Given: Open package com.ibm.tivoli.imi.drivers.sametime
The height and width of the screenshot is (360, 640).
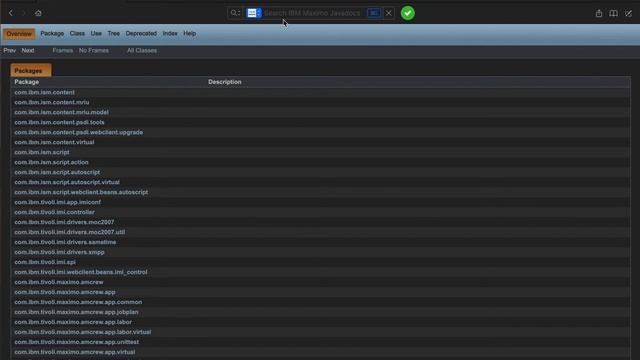Looking at the screenshot, I should (x=65, y=242).
